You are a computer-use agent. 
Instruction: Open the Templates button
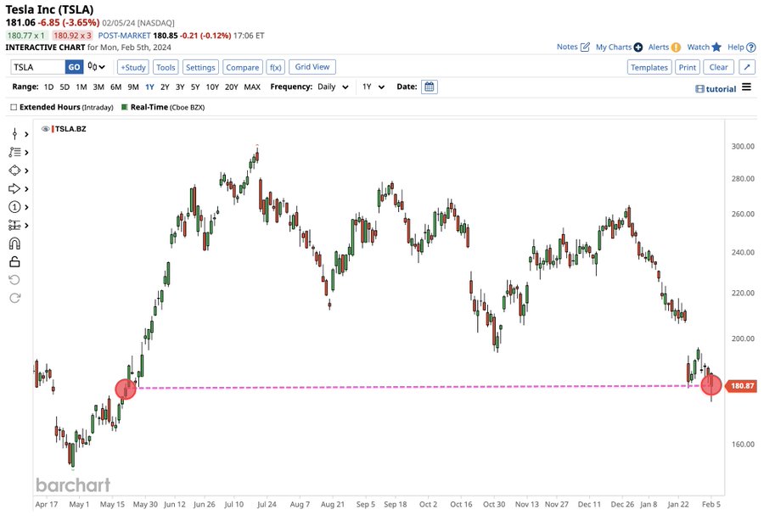649,67
